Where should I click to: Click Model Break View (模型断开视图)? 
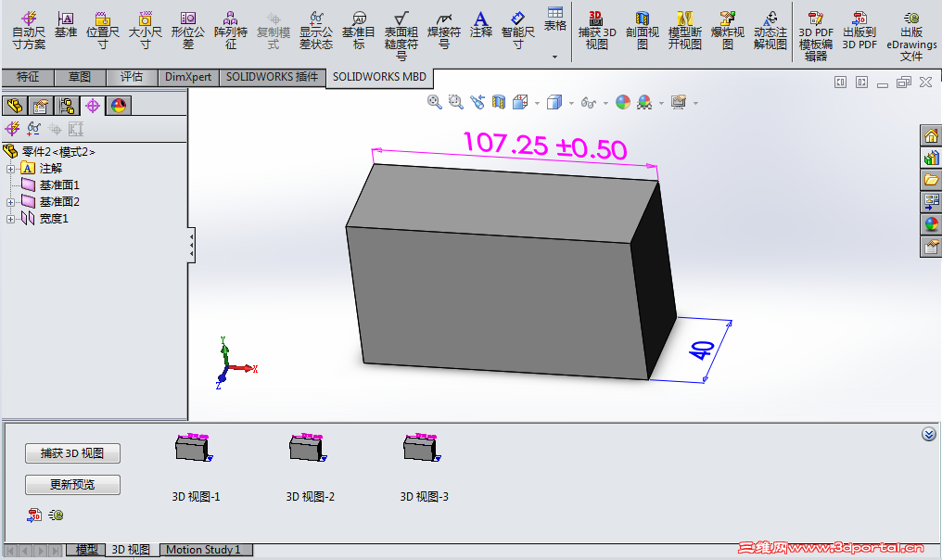(685, 30)
